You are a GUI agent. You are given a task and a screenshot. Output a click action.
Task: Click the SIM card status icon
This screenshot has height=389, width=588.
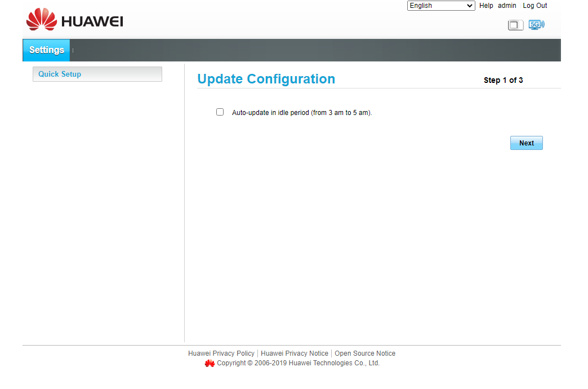(515, 25)
